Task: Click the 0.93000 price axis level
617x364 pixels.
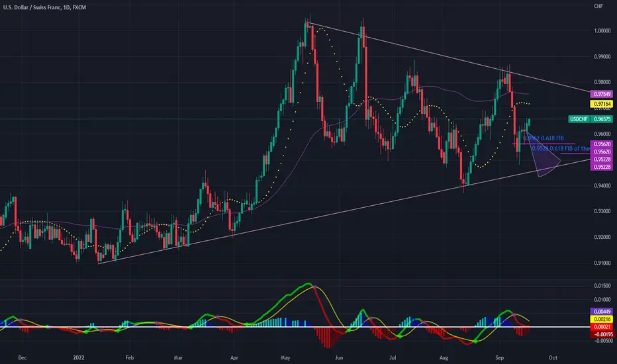Action: click(x=602, y=211)
